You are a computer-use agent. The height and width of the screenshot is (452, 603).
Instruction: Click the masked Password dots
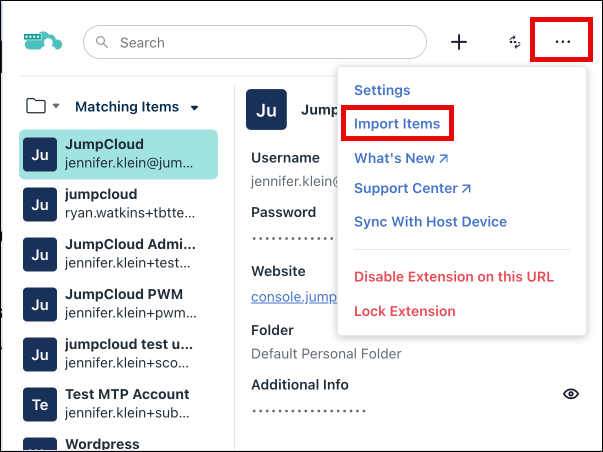(294, 239)
